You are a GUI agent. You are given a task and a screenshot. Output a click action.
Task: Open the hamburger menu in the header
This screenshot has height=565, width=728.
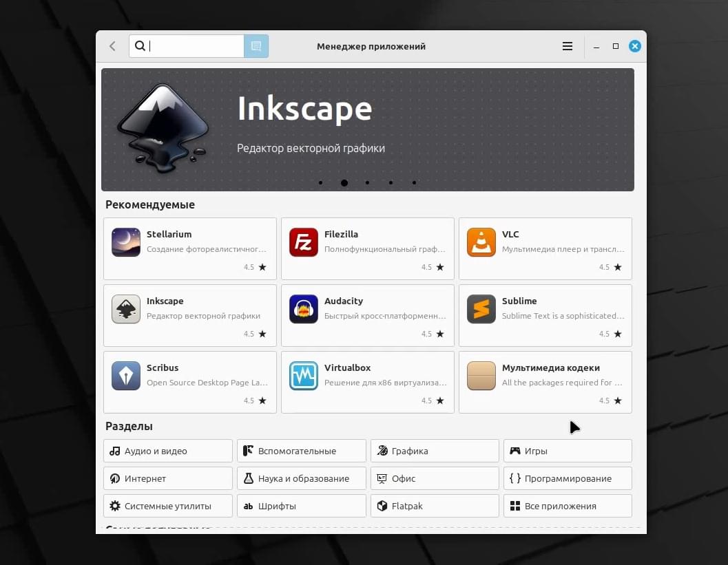click(x=568, y=46)
